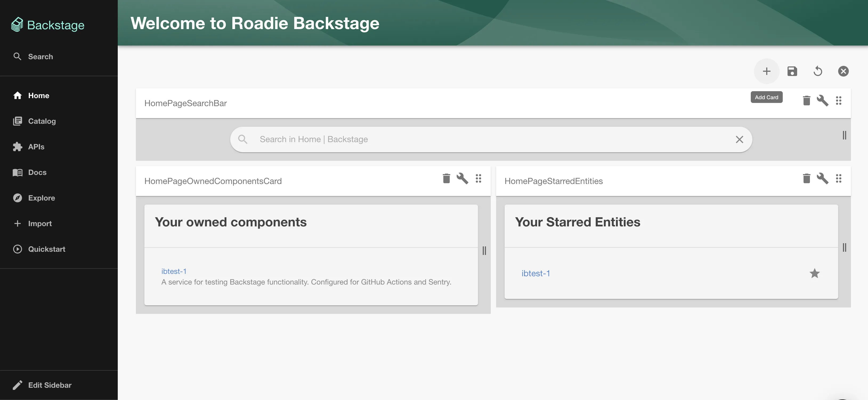This screenshot has height=400, width=868.
Task: Open settings wrench for HomePageOwnedComponentsCard
Action: coord(463,179)
